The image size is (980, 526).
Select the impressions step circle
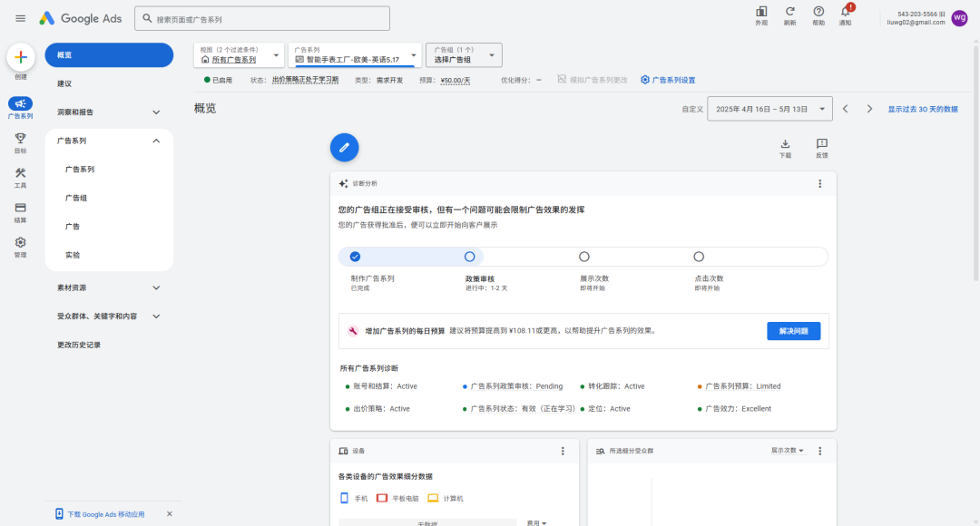click(x=583, y=257)
